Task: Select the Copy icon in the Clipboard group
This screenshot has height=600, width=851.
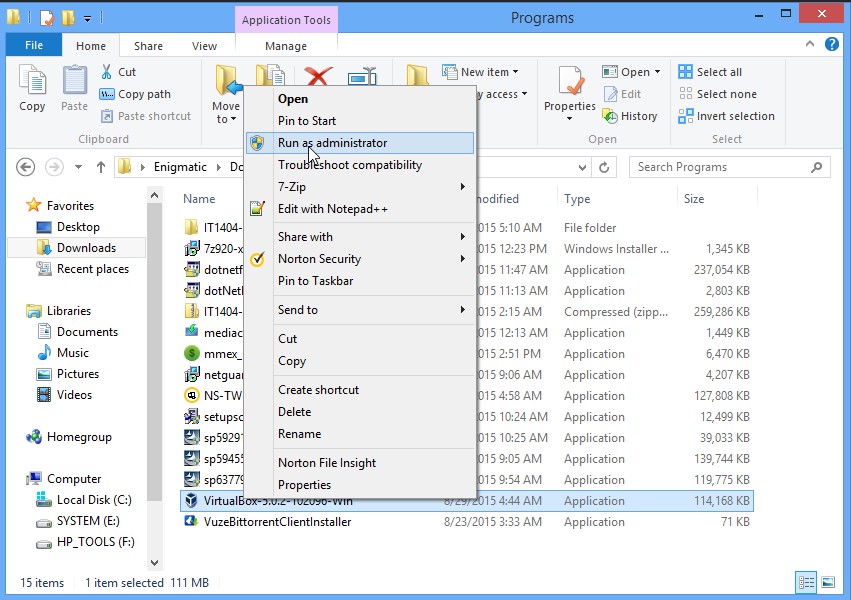Action: (31, 88)
